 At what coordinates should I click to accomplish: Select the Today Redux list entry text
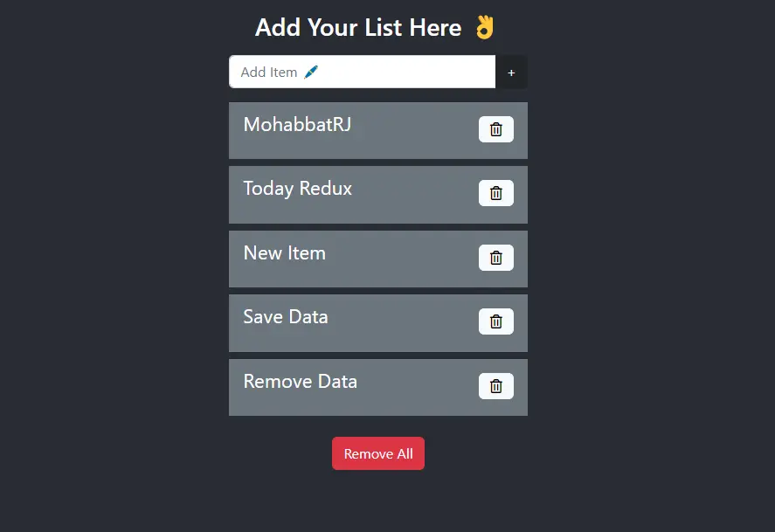[298, 189]
